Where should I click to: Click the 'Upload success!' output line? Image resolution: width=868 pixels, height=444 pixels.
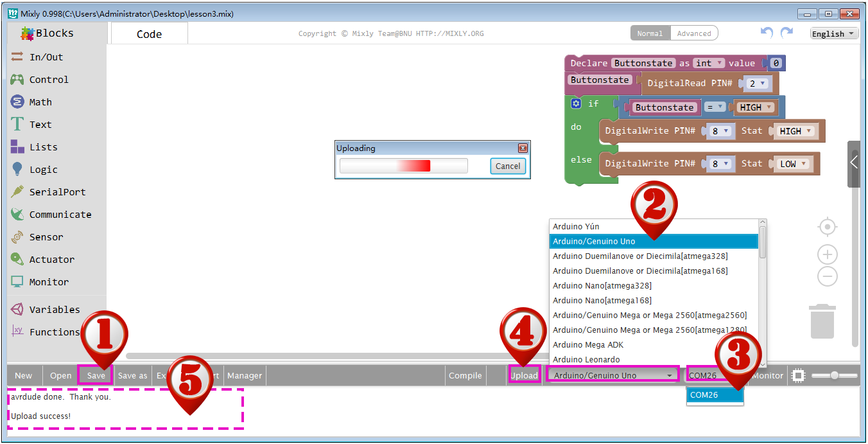click(x=41, y=416)
